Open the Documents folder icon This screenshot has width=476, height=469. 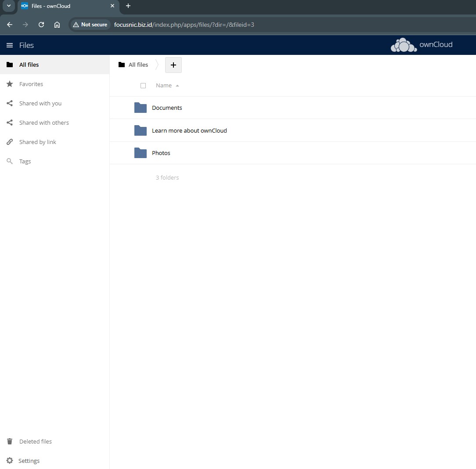coord(141,108)
